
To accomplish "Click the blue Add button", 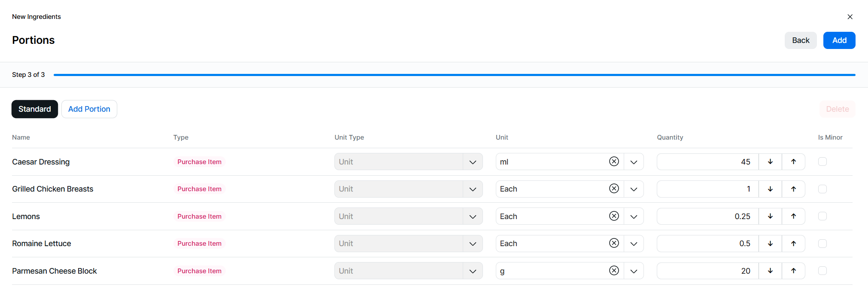I will pyautogui.click(x=839, y=40).
